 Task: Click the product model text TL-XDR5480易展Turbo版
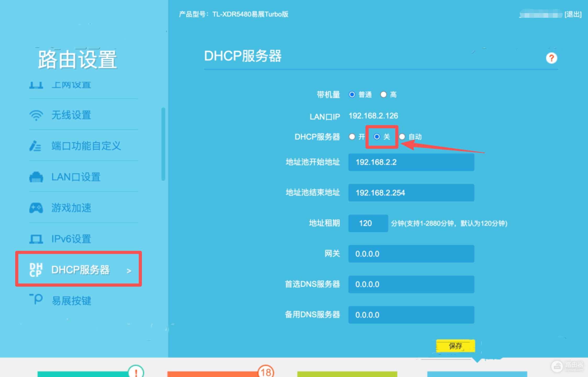[250, 14]
